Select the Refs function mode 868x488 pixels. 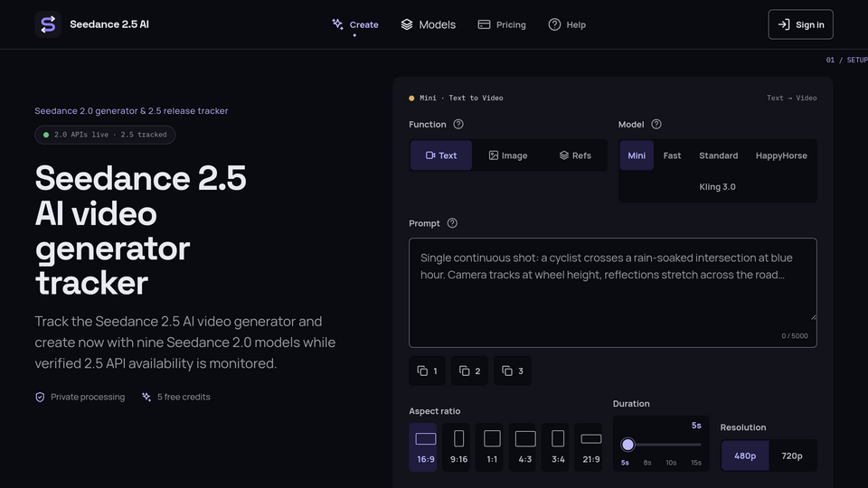575,155
